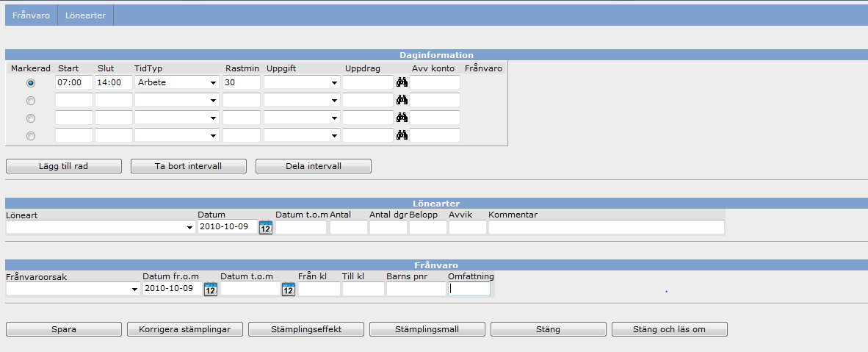Viewport: 868px width, 352px height.
Task: Expand the Uppgift dropdown in fourth row
Action: tap(303, 135)
